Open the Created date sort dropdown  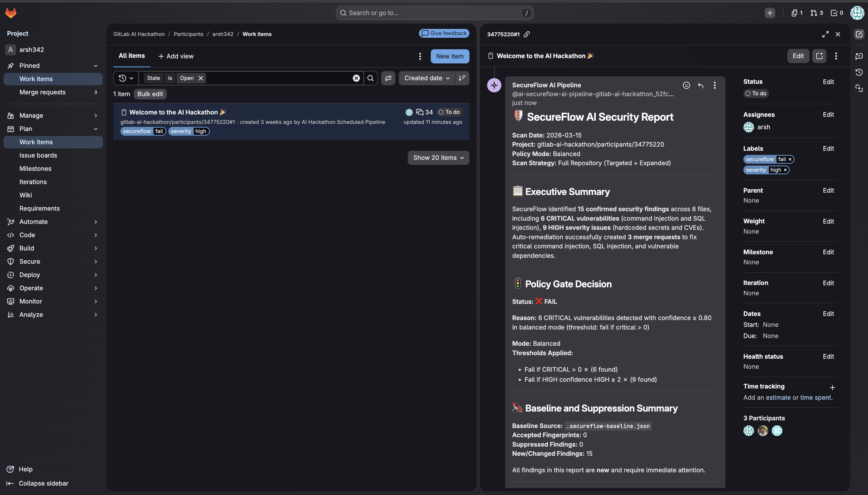coord(427,78)
